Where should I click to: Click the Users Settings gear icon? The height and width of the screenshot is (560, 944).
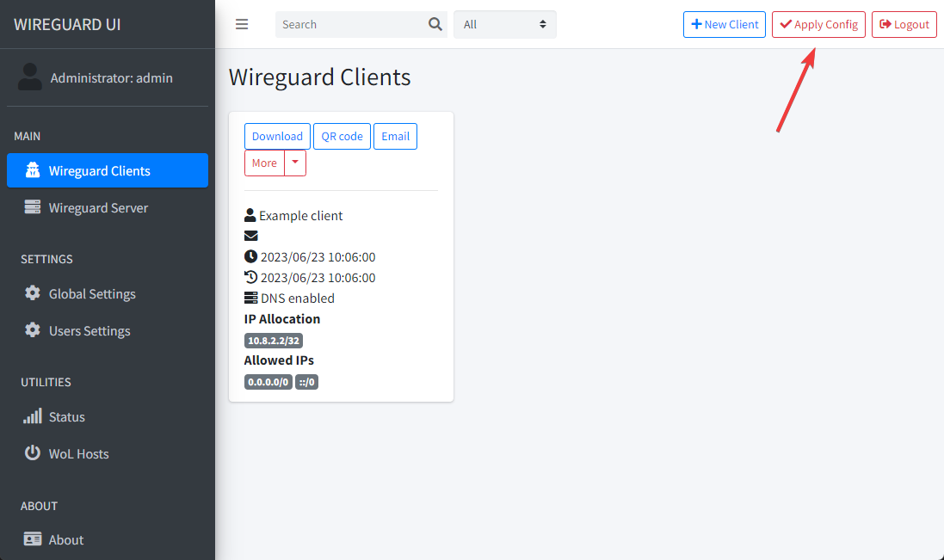click(33, 330)
